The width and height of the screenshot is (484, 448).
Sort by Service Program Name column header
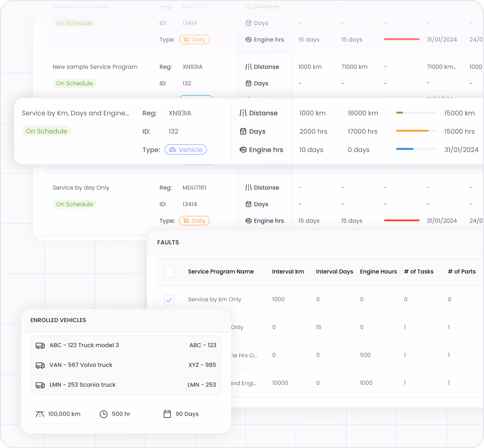(221, 271)
